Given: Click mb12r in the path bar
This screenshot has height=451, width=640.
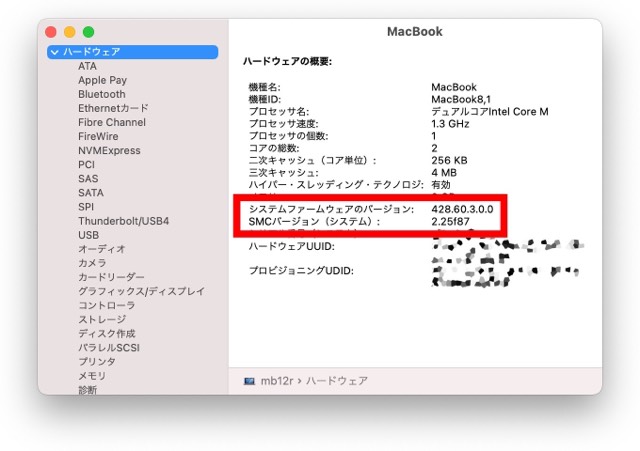Looking at the screenshot, I should pos(277,381).
